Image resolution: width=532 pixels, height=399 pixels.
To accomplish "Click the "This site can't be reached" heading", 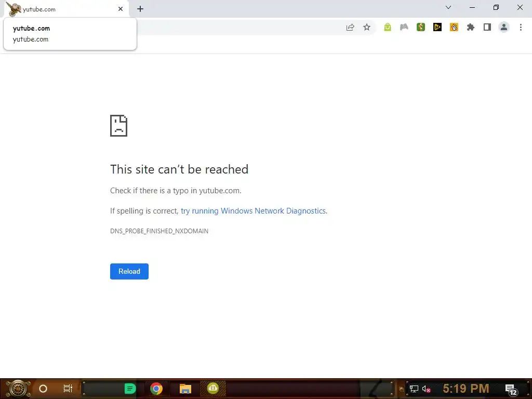I will (x=179, y=169).
